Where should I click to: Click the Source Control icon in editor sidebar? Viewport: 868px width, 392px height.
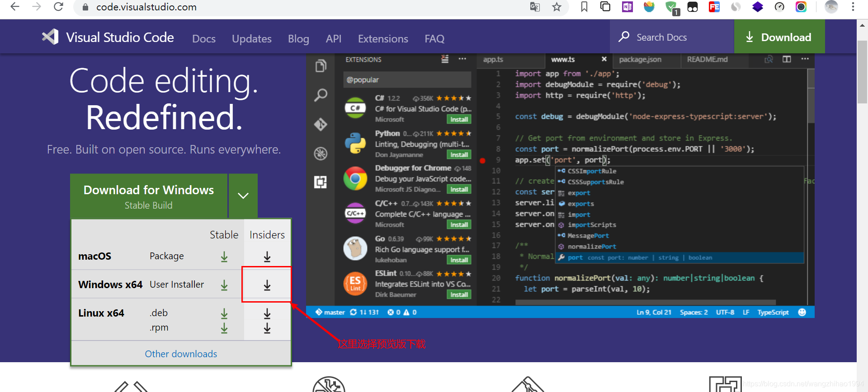[321, 124]
